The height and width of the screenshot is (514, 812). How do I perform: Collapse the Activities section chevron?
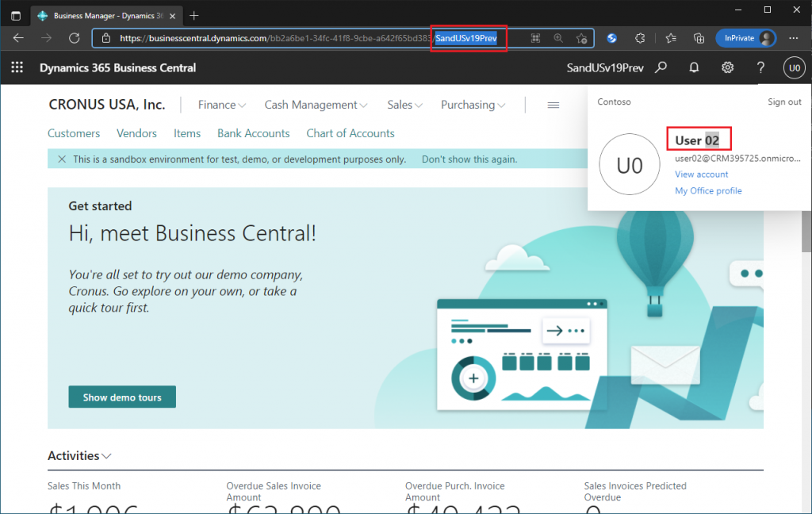click(x=107, y=456)
